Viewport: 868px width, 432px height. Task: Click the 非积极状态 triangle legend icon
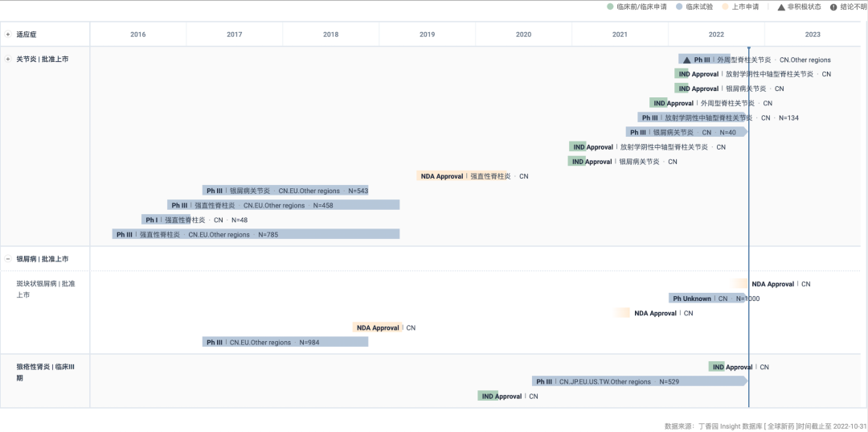coord(781,6)
